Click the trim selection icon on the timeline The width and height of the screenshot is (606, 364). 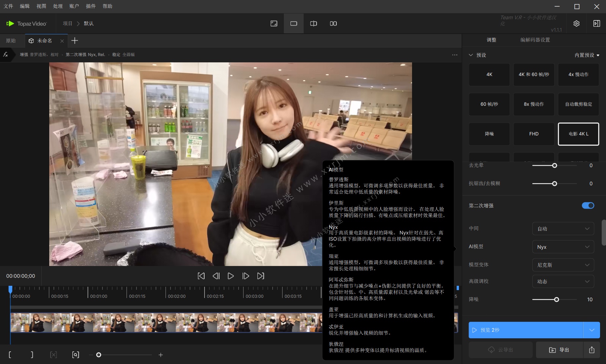tap(54, 355)
